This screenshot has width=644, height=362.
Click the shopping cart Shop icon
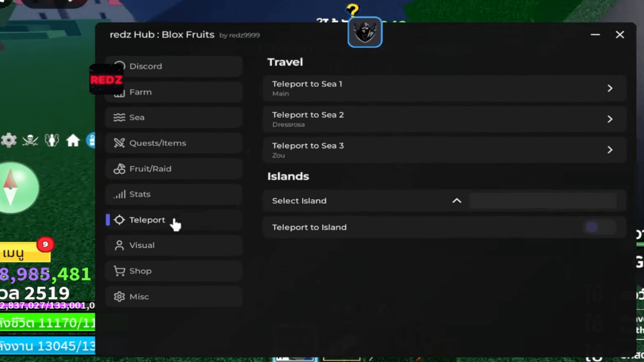[119, 271]
